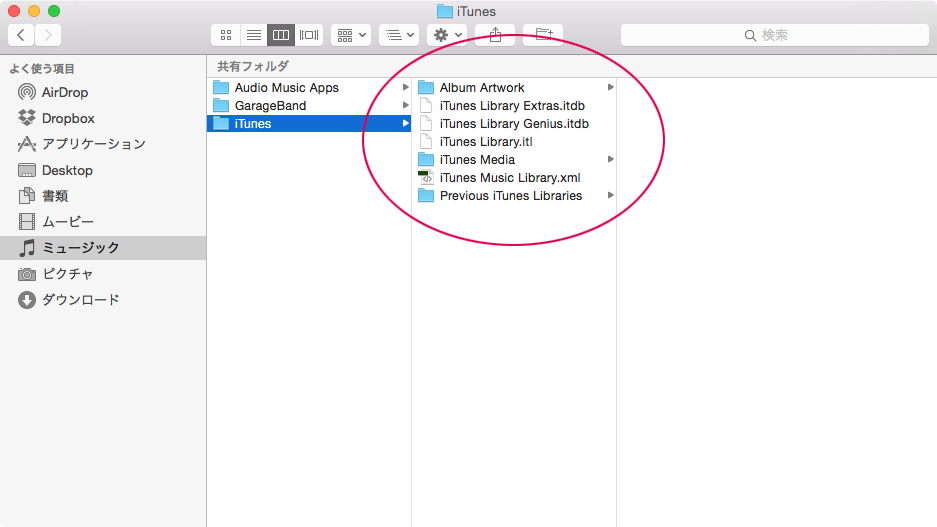This screenshot has height=527, width=937.
Task: Open the item grouping dropdown
Action: [351, 35]
